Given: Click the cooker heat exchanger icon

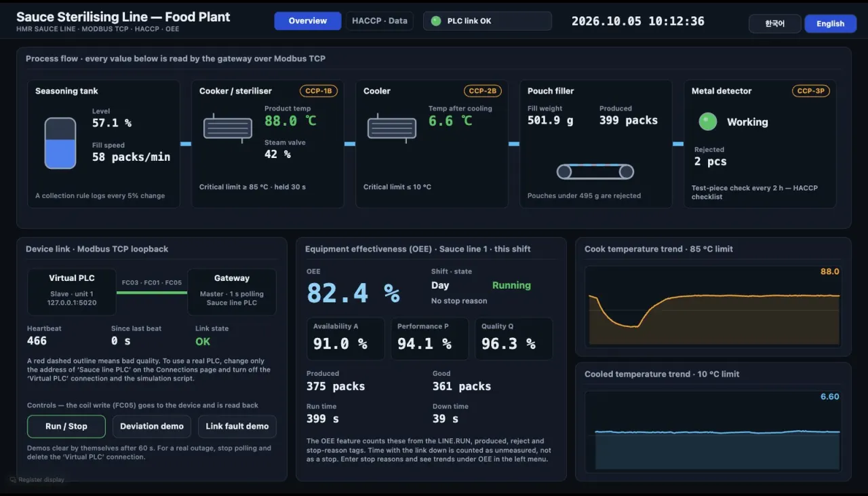Looking at the screenshot, I should point(228,128).
